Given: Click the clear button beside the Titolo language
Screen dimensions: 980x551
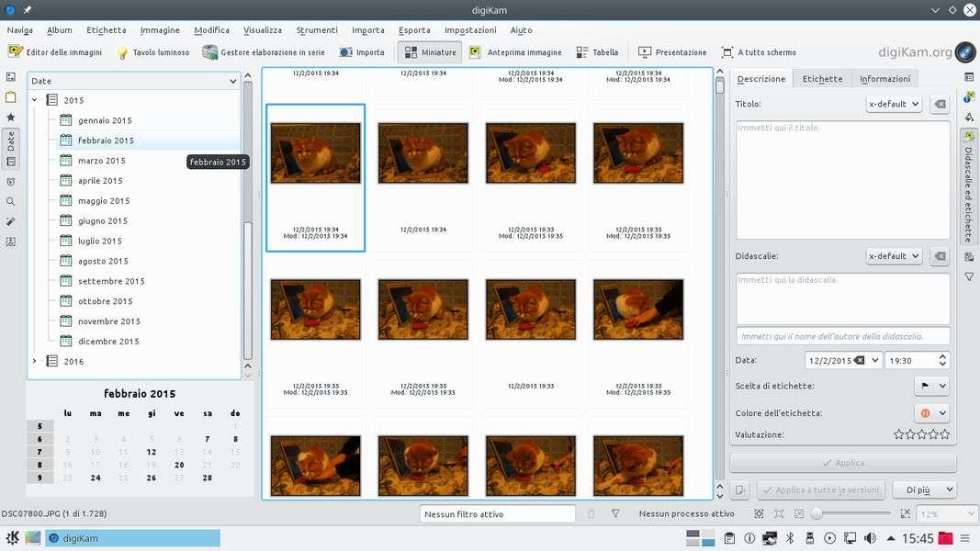Looking at the screenshot, I should coord(939,105).
